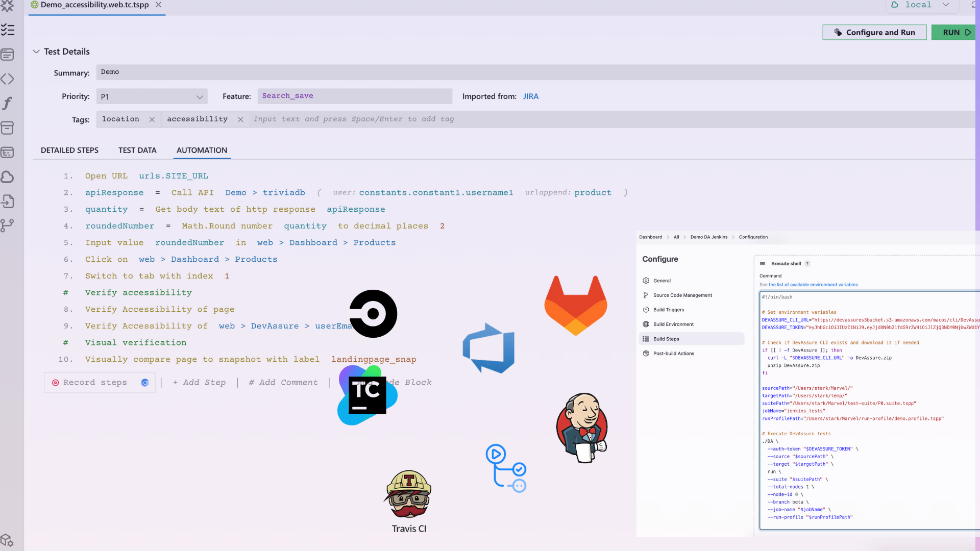Open the code brackets sidebar icon
The image size is (980, 551).
tap(8, 79)
